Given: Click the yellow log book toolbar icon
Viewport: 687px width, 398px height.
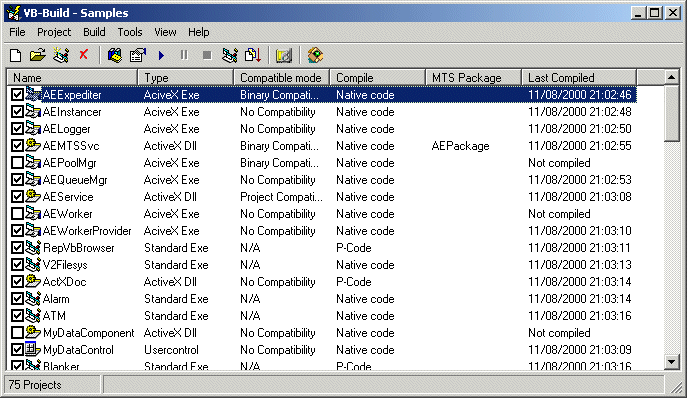Looking at the screenshot, I should pyautogui.click(x=283, y=55).
